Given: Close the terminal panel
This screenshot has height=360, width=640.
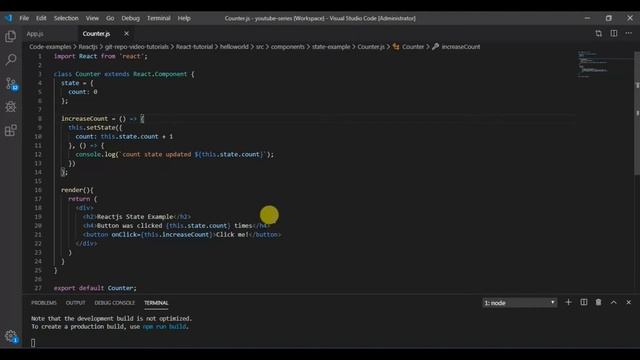Looking at the screenshot, I should point(629,302).
